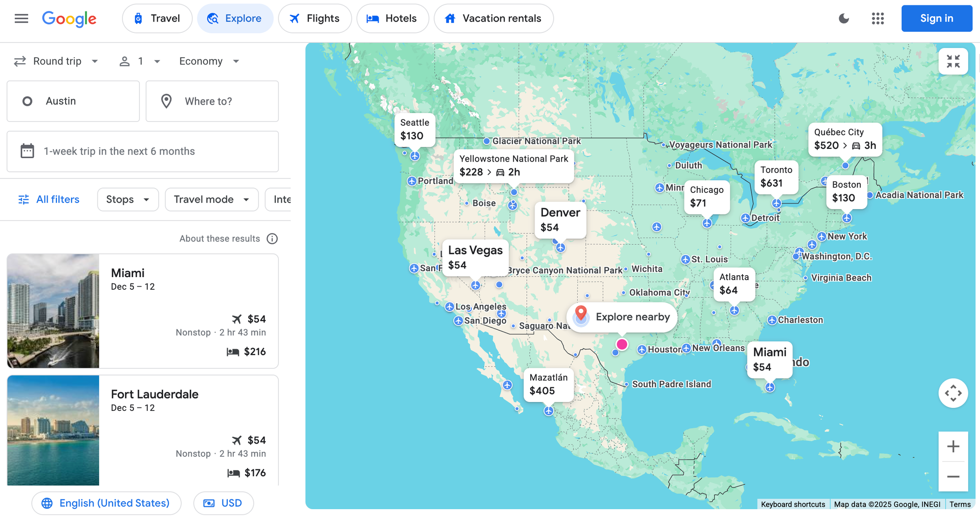Select the Toronto $631 map label
Screen dimensions: 980x518
click(x=776, y=177)
